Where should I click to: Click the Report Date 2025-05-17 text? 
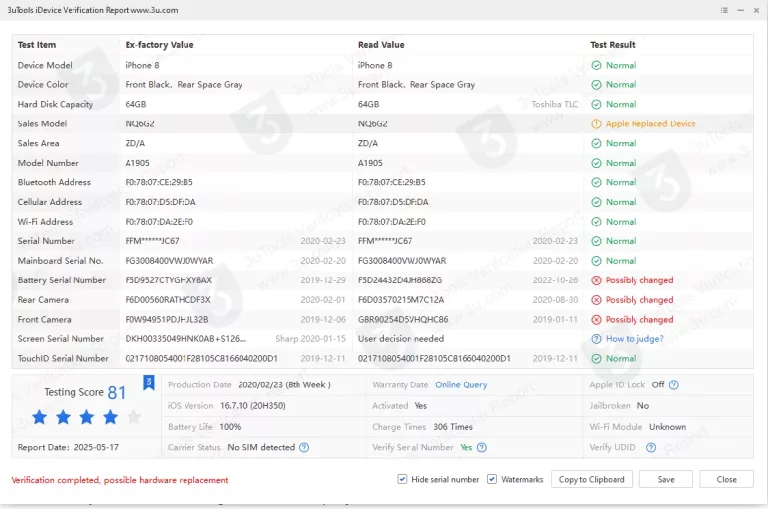68,447
